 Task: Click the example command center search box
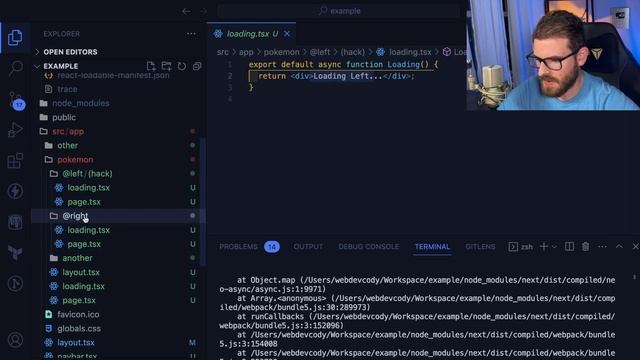340,11
